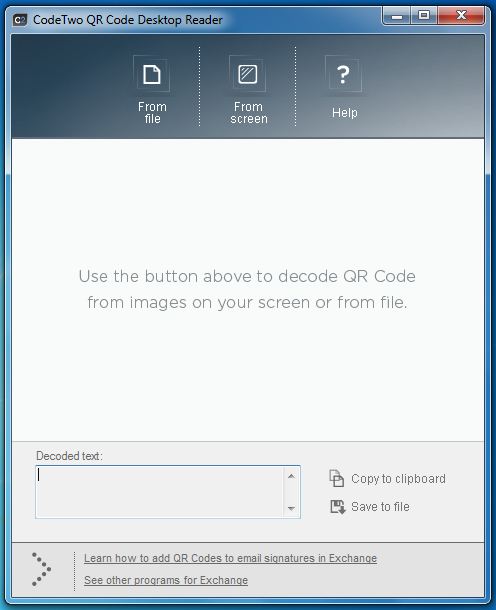
Task: Click the "From file" label
Action: 152,112
